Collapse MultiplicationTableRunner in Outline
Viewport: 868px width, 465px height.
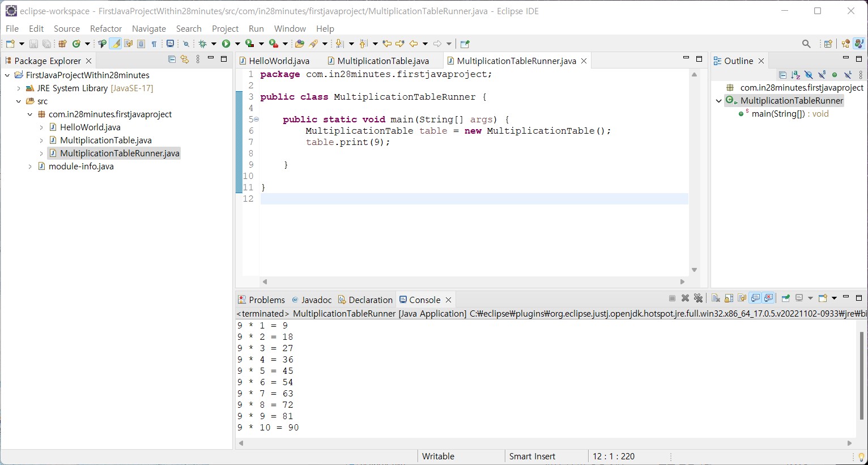pyautogui.click(x=719, y=101)
